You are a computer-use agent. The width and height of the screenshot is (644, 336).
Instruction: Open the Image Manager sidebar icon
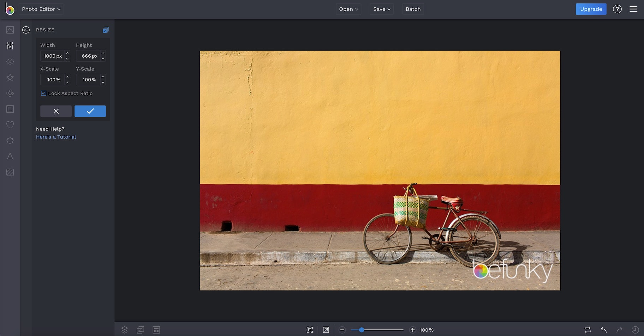10,30
